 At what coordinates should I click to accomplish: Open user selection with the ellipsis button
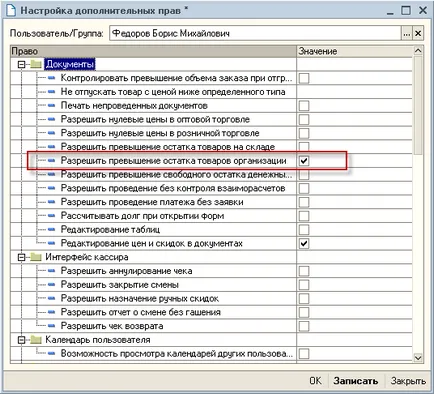click(407, 33)
